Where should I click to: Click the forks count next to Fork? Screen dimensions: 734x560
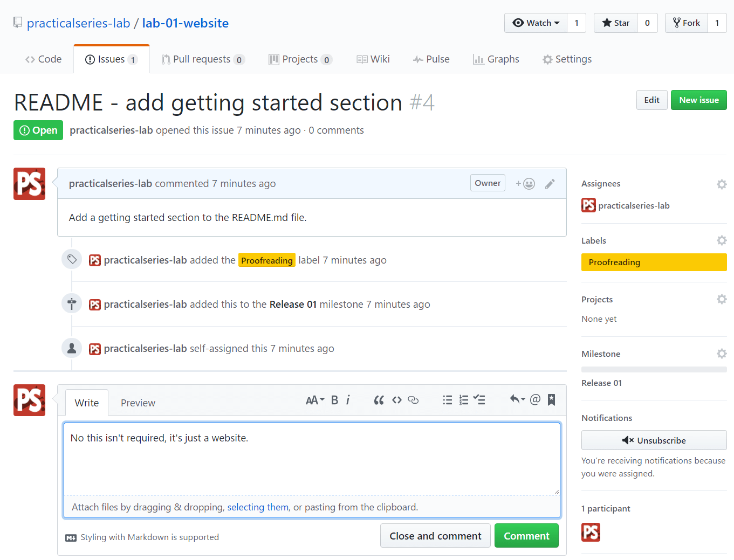[x=717, y=23]
